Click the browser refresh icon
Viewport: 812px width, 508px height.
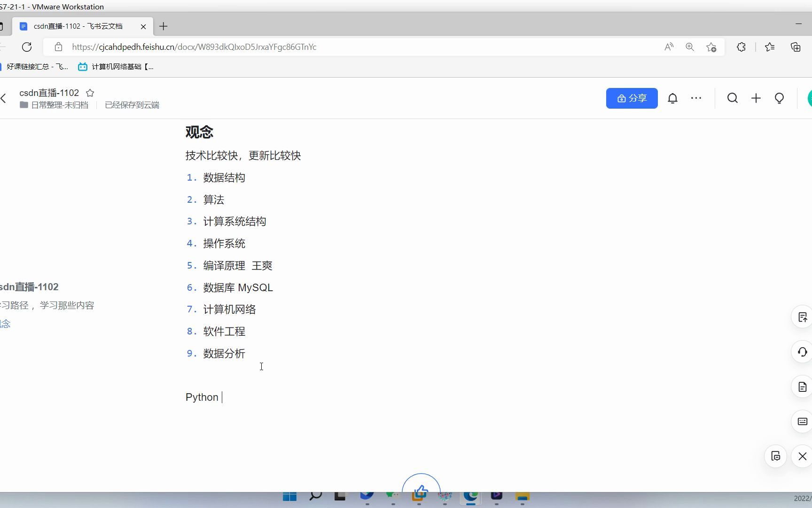pyautogui.click(x=27, y=47)
